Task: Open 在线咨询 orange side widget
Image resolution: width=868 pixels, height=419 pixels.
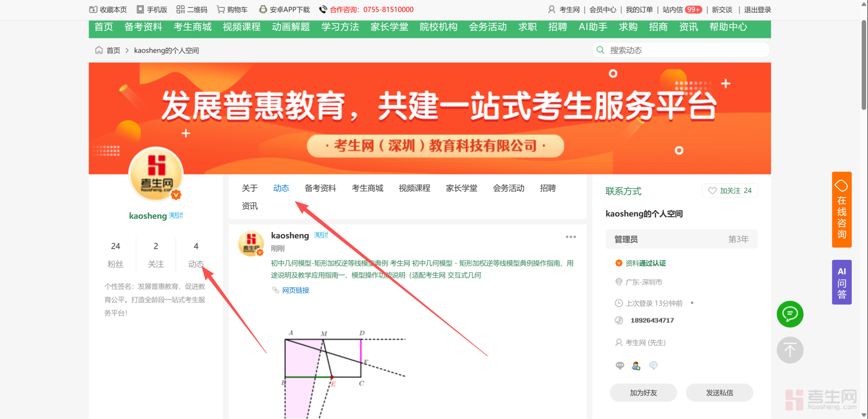Action: [841, 210]
